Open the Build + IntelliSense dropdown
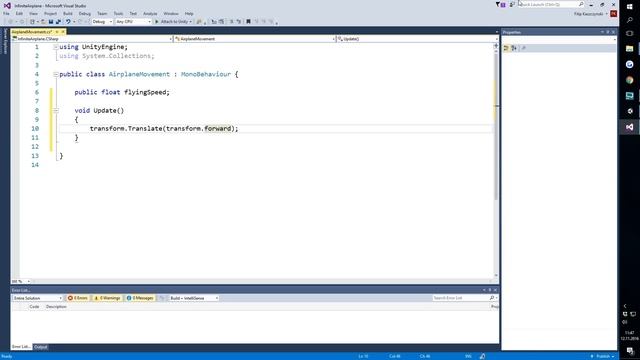 click(x=194, y=298)
